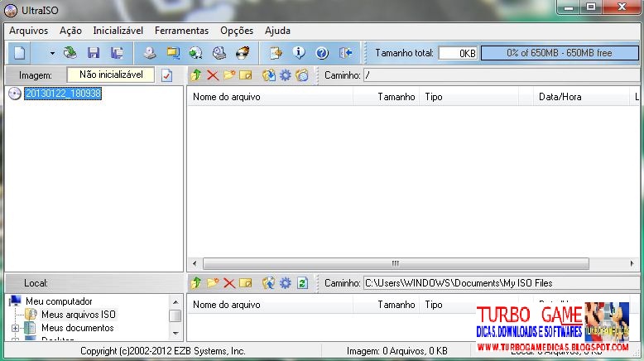Select the 20130122_180938 disc tree node

tap(63, 94)
